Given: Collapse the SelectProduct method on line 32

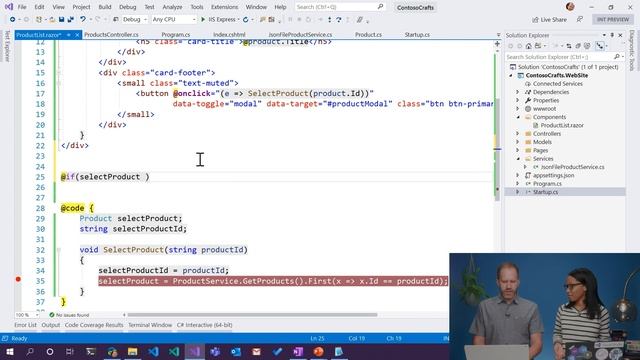Looking at the screenshot, I should click(58, 250).
